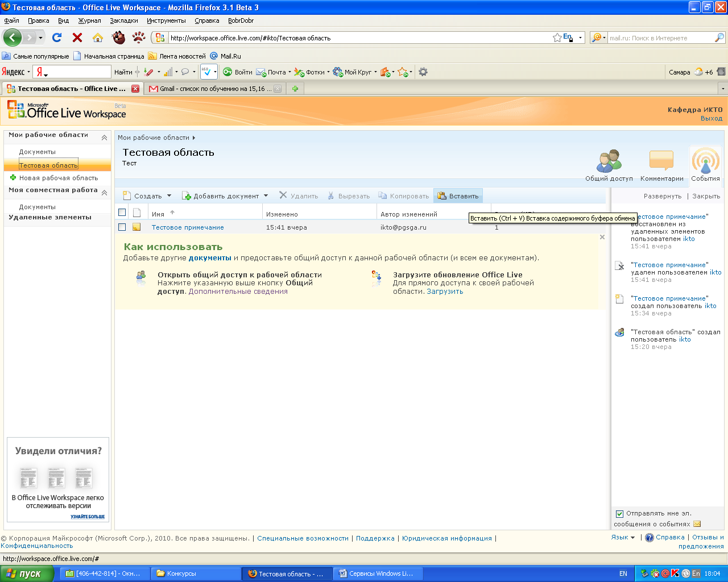Image resolution: width=728 pixels, height=582 pixels.
Task: Open Мой Круг in Yandex bar
Action: (x=355, y=72)
